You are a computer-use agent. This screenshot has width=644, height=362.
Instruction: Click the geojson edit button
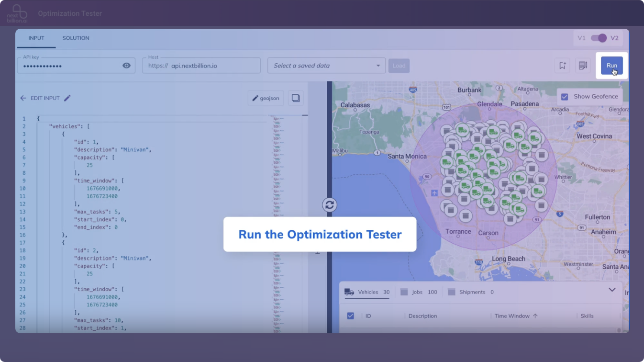pyautogui.click(x=265, y=98)
